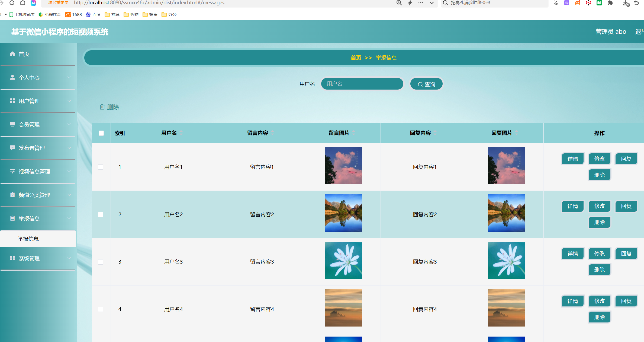Open the 推荐 bookmark folder

tap(112, 14)
